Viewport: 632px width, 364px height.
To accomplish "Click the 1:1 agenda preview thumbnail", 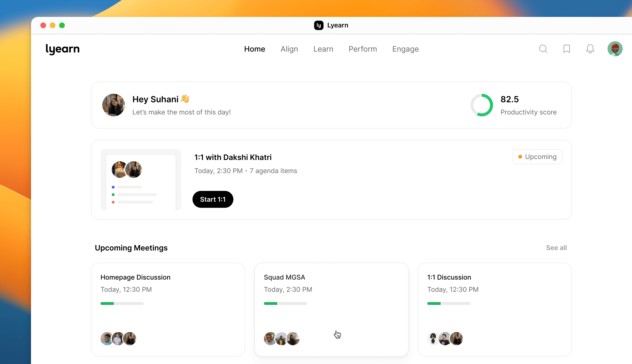I will click(141, 180).
